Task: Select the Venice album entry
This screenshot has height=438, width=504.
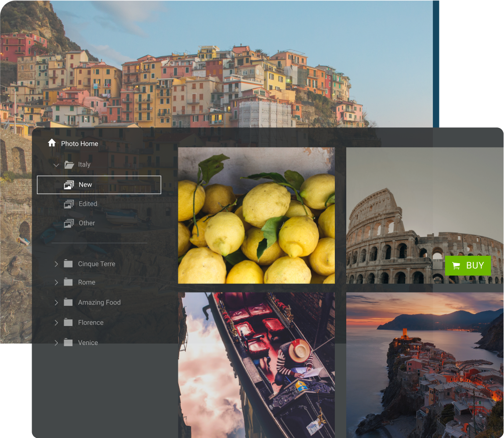Action: [x=87, y=343]
